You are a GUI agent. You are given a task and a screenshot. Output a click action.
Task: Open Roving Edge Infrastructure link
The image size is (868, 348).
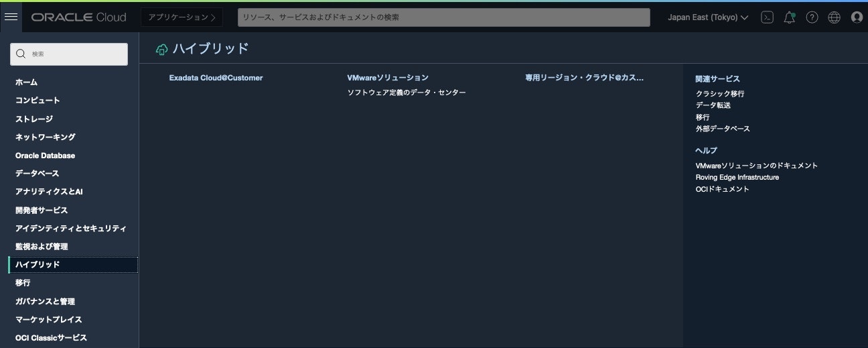click(737, 178)
